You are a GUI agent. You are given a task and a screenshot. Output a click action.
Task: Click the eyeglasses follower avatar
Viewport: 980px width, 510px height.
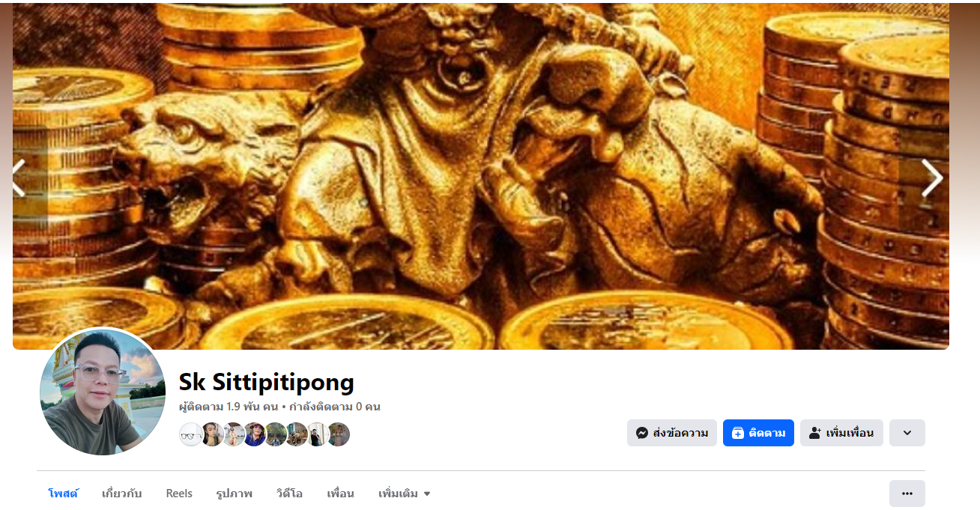pyautogui.click(x=191, y=434)
